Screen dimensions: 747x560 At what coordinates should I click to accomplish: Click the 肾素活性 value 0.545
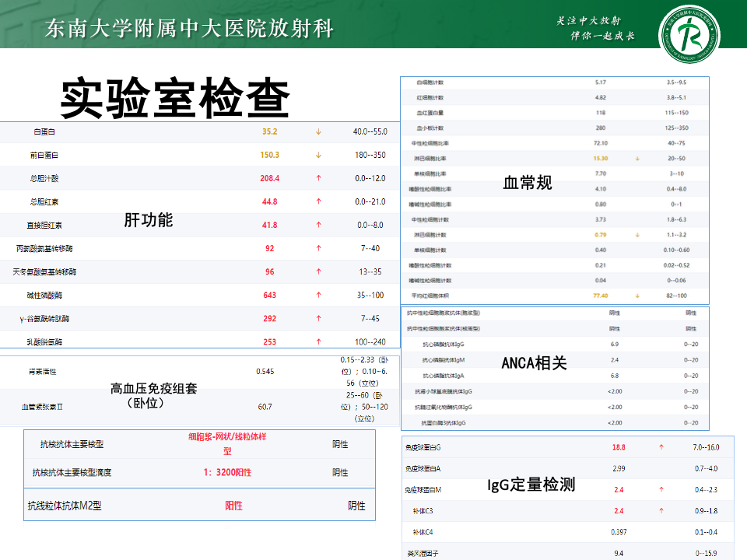tap(265, 372)
